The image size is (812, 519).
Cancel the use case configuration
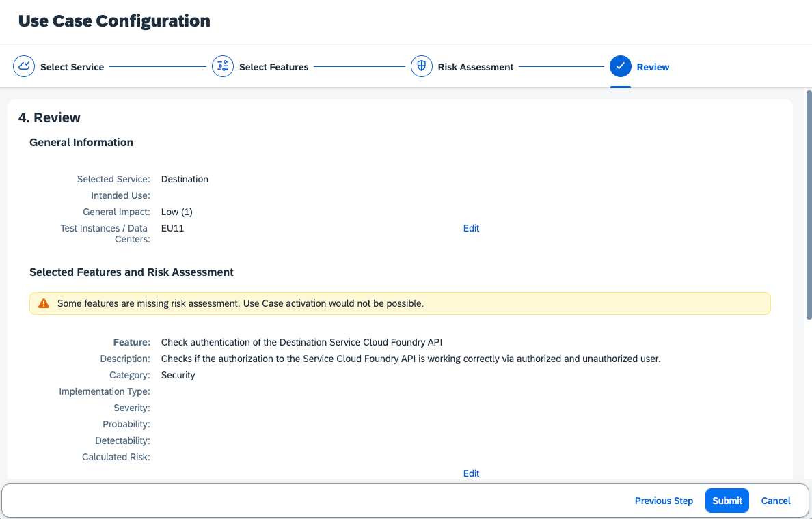coord(776,500)
